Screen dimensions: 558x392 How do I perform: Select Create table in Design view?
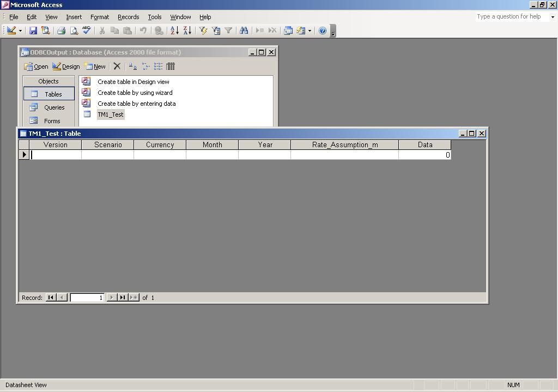pyautogui.click(x=134, y=82)
